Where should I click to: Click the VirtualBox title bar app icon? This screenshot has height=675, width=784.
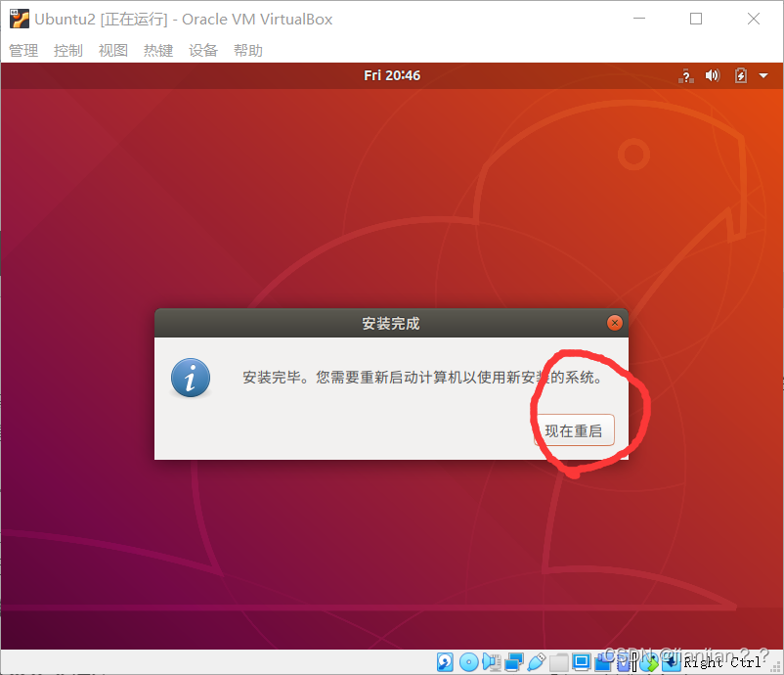coord(20,19)
